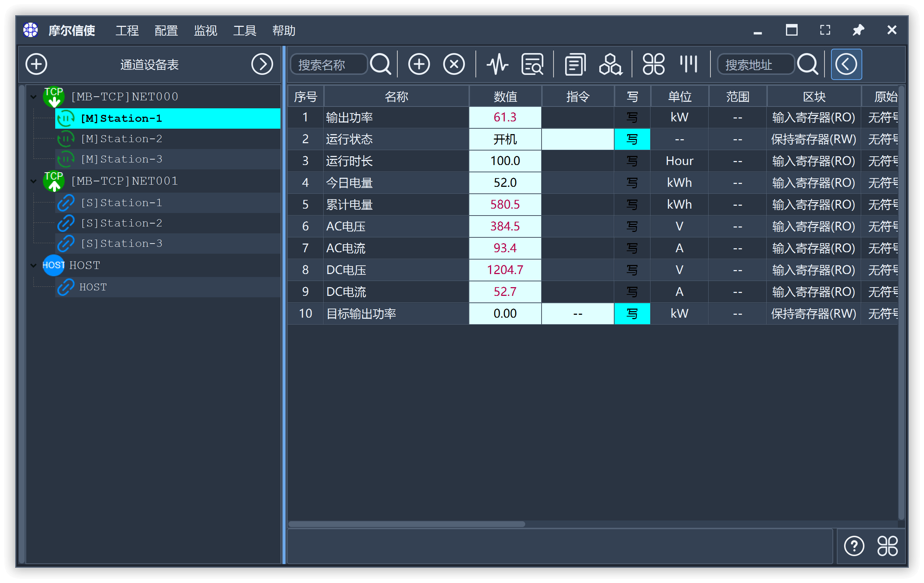Click the add point plus icon in toolbar

coord(419,64)
